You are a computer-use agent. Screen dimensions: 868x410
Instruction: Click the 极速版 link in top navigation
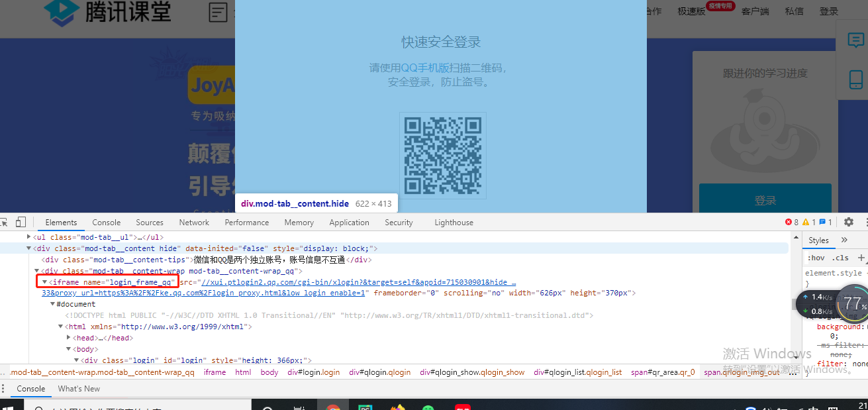[x=691, y=11]
